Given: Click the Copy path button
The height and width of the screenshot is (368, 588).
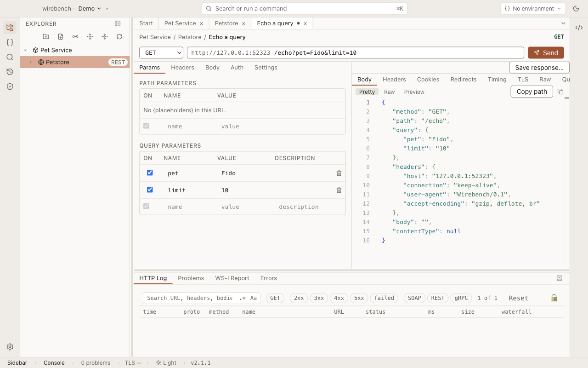Looking at the screenshot, I should click(532, 92).
